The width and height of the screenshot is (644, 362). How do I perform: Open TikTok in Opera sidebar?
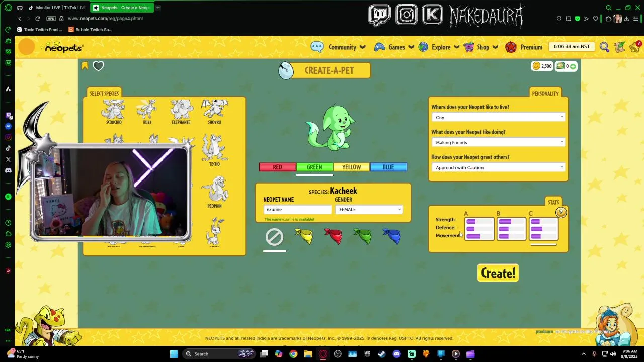pyautogui.click(x=8, y=148)
